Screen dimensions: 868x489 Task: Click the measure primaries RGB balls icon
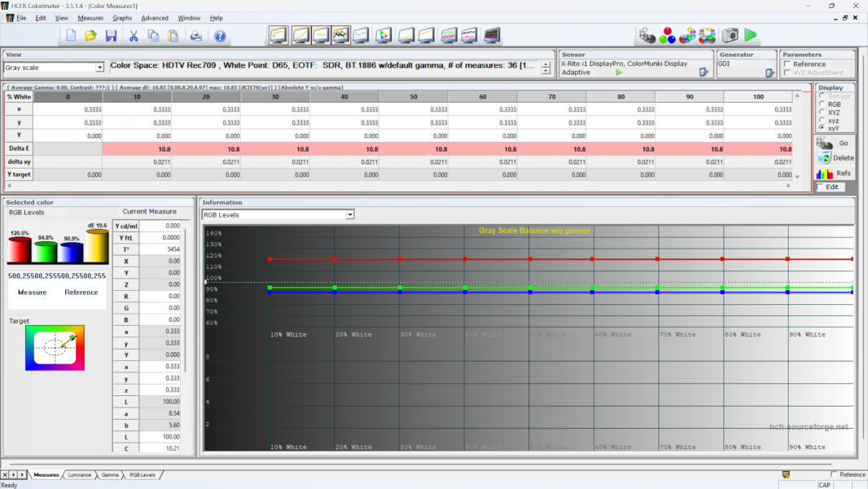[668, 36]
